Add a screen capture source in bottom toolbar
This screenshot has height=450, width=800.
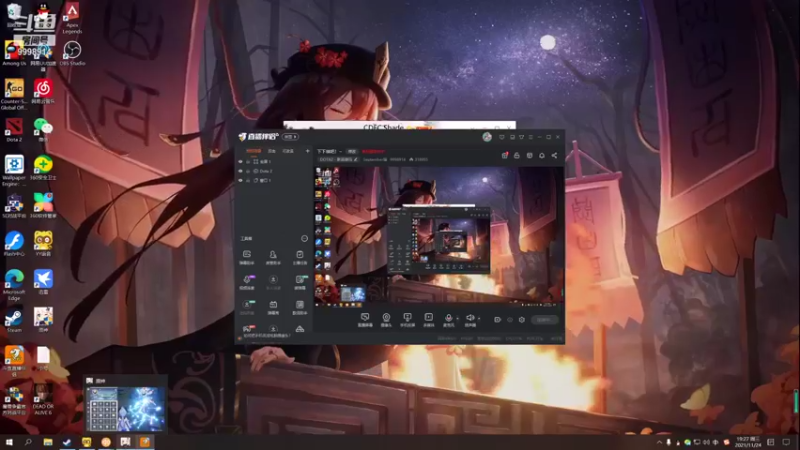tap(365, 320)
